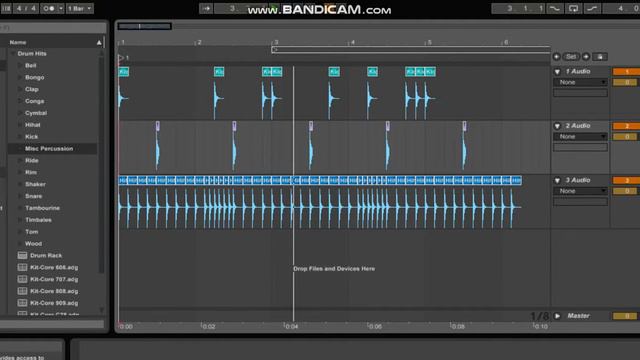The image size is (640, 360).
Task: Toggle the Punch-Out switch icon
Action: click(x=592, y=8)
